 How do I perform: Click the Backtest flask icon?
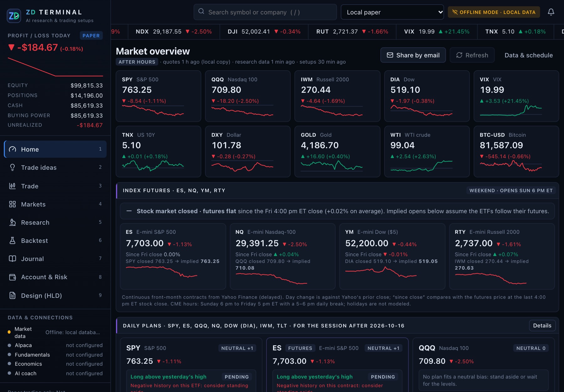pyautogui.click(x=13, y=241)
